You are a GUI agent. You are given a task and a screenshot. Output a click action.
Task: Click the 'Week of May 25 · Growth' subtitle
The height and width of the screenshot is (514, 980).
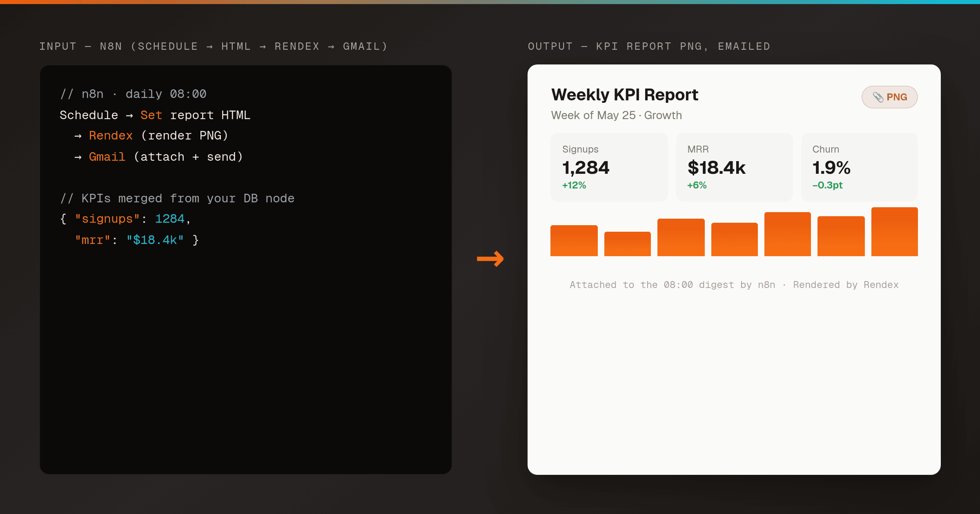(617, 115)
